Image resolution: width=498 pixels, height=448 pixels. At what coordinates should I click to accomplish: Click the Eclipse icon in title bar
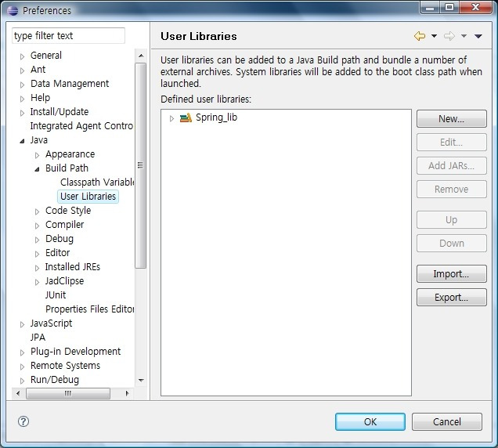click(x=13, y=10)
